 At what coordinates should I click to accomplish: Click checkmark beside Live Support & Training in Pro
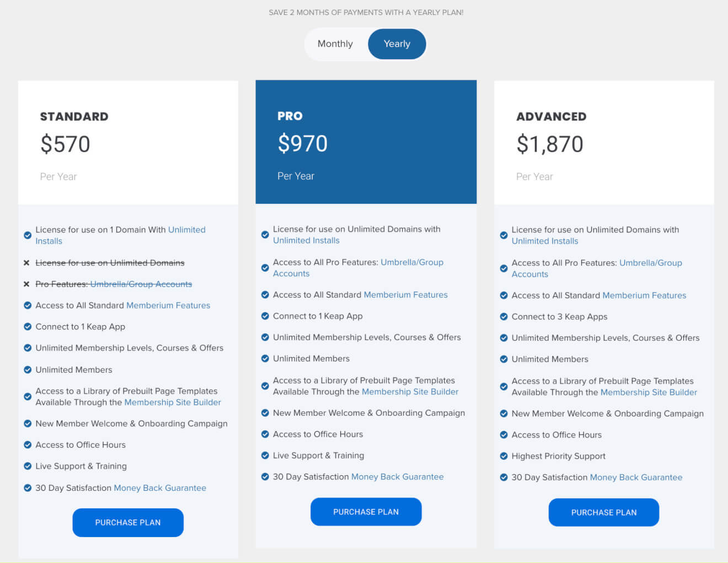(x=265, y=455)
